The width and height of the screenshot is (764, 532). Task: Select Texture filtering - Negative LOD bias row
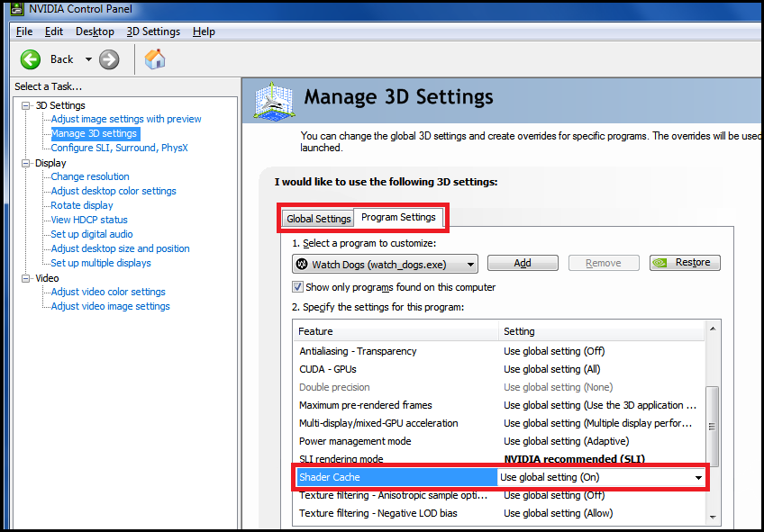498,513
